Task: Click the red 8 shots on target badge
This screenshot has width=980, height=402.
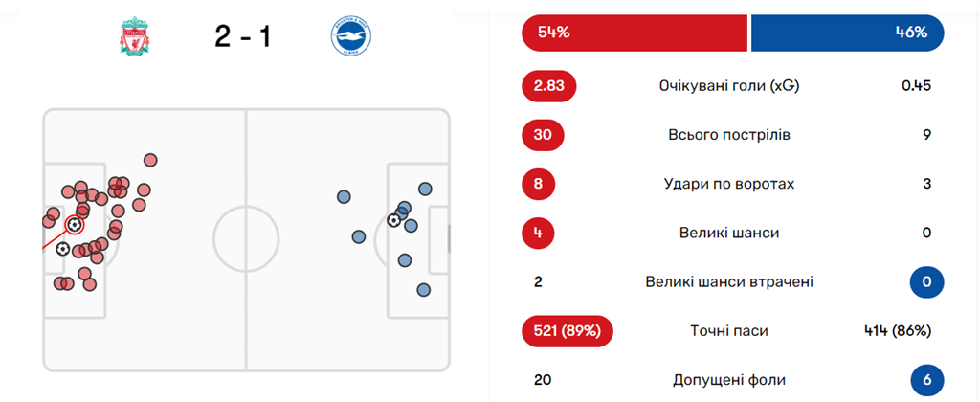Action: 543,184
